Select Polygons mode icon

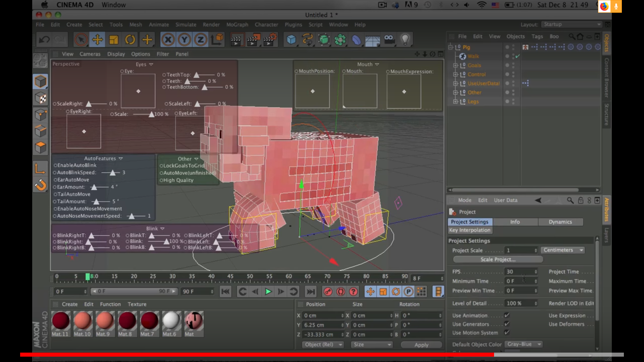point(41,147)
